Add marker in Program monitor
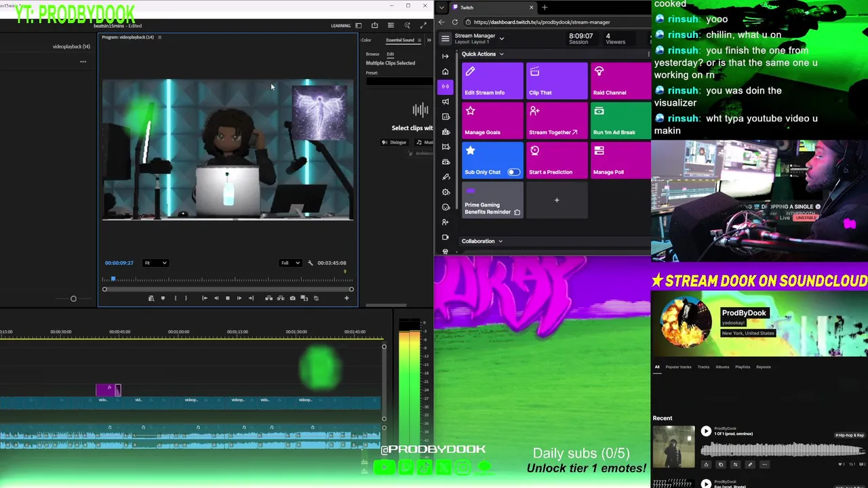This screenshot has height=488, width=868. click(163, 298)
